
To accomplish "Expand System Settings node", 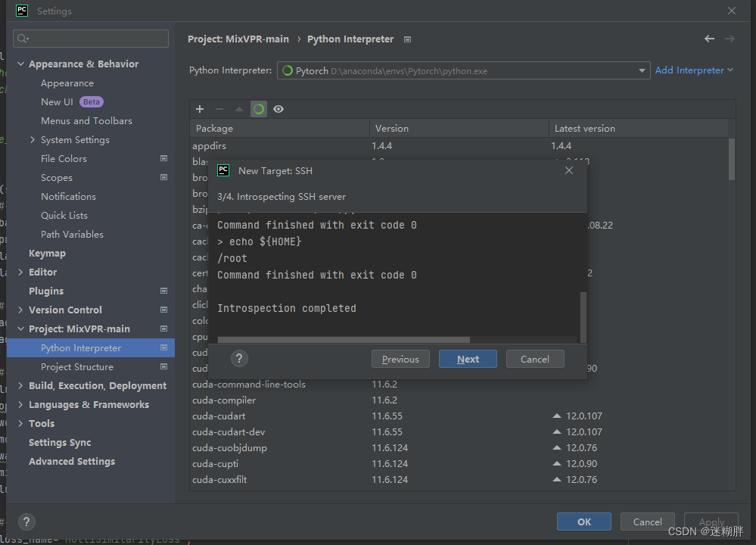I will (x=33, y=139).
